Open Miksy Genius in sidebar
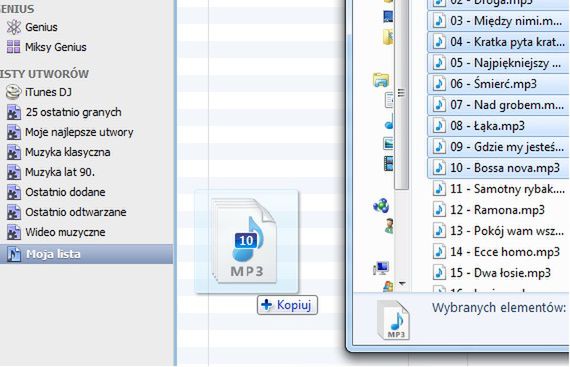This screenshot has height=367, width=570. click(56, 47)
